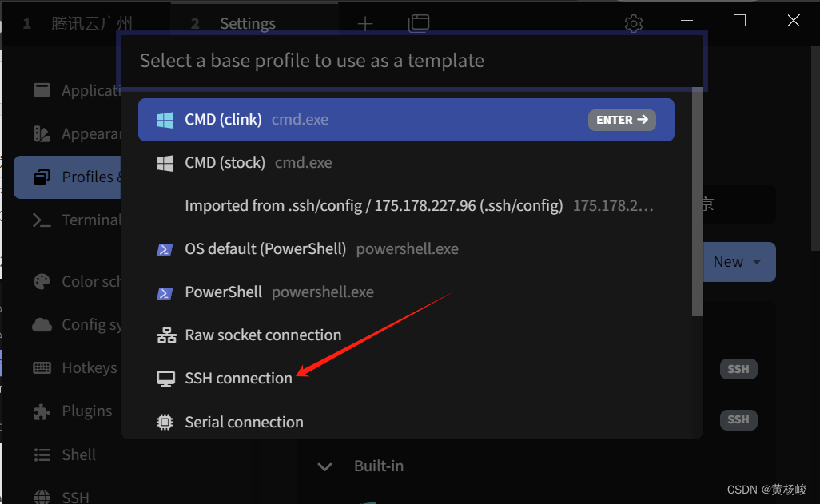Pick the imported .ssh/config 175.178.227.96 profile
Screen dimensions: 820x504
406,205
